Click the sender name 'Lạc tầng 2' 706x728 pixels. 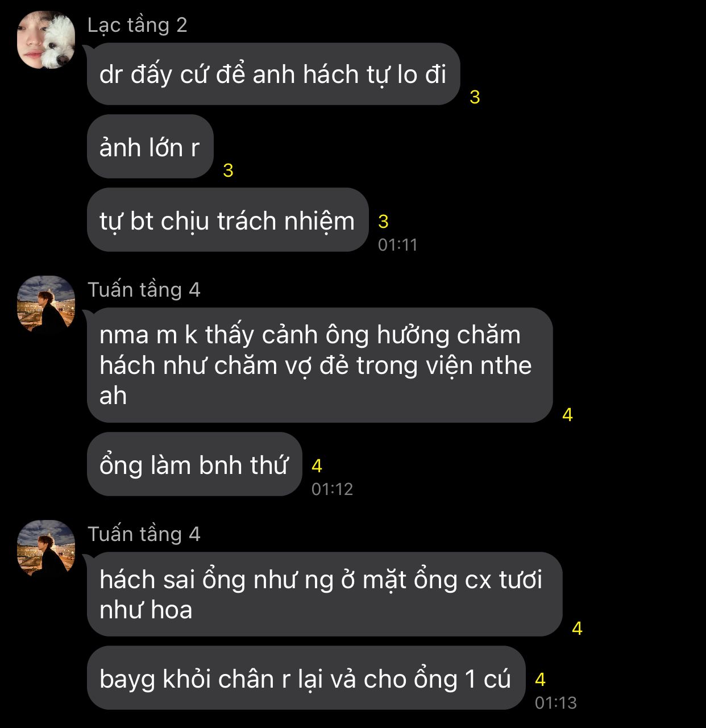point(138,25)
